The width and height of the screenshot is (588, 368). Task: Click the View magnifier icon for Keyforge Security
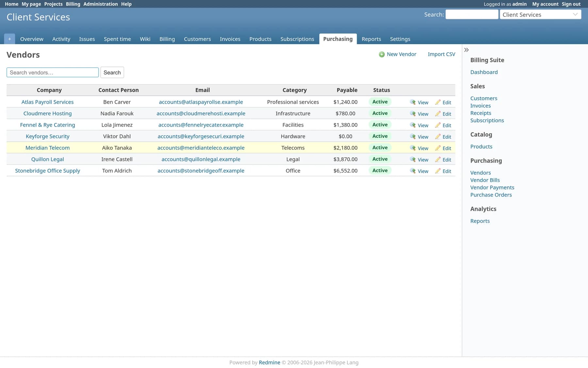(413, 136)
